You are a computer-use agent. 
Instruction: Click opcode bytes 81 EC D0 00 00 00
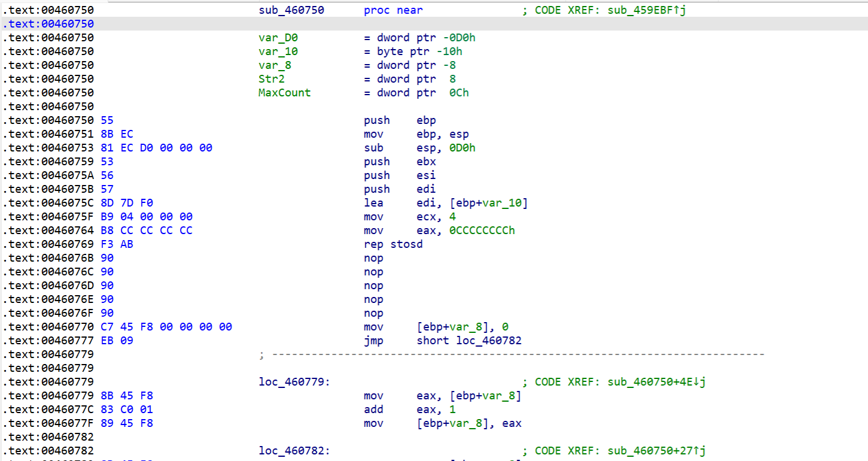click(157, 148)
